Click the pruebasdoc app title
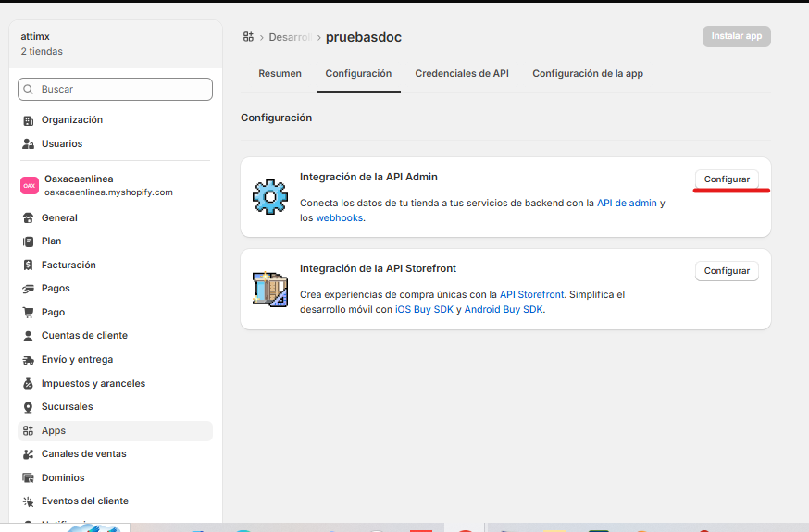This screenshot has height=532, width=809. pyautogui.click(x=364, y=37)
